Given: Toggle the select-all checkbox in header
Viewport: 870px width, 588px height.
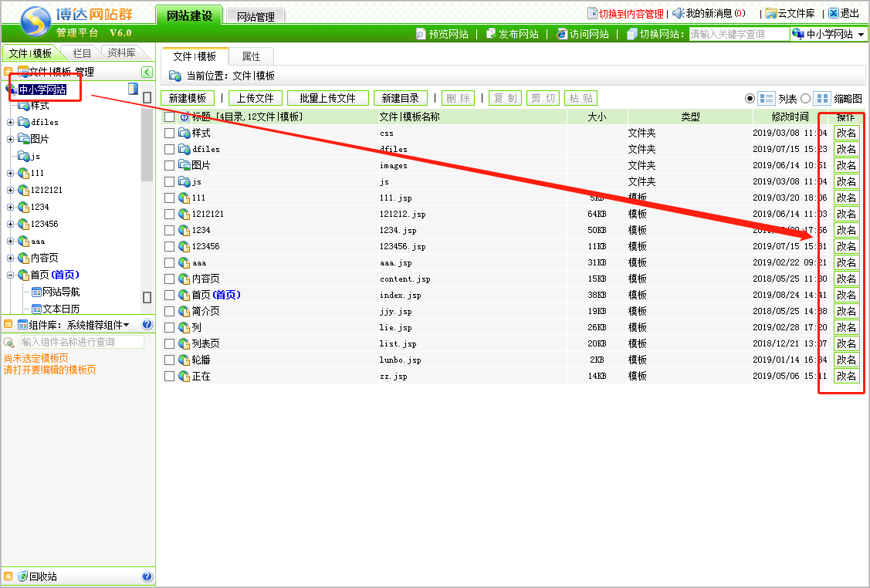Looking at the screenshot, I should click(169, 117).
